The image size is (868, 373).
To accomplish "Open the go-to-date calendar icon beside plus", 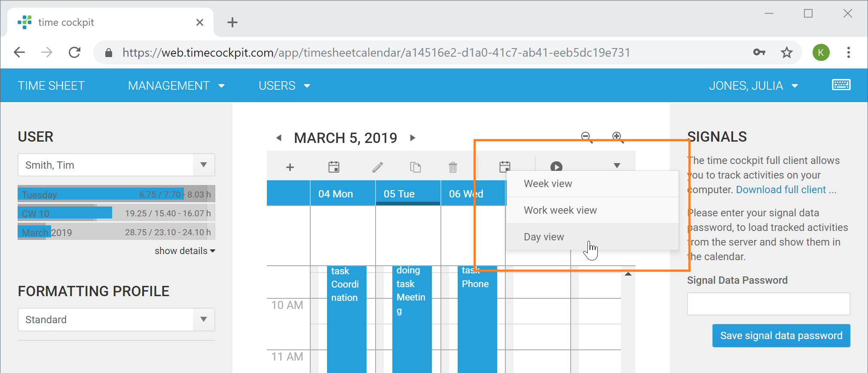I will (334, 167).
